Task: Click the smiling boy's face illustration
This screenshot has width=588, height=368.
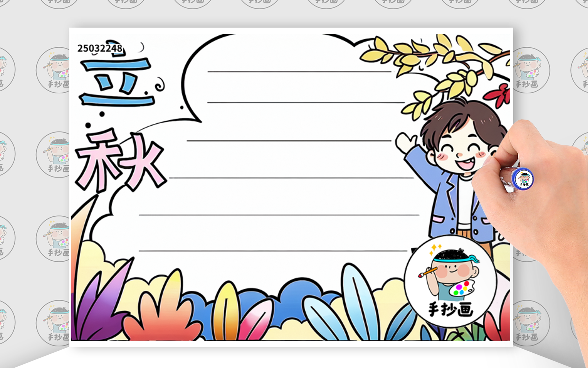Action: (462, 149)
